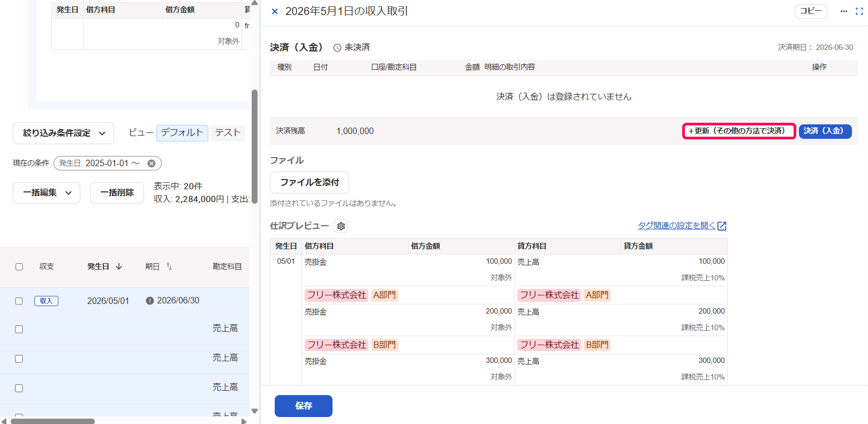
Task: Open the 仕訳プレビュー gear settings
Action: 341,226
